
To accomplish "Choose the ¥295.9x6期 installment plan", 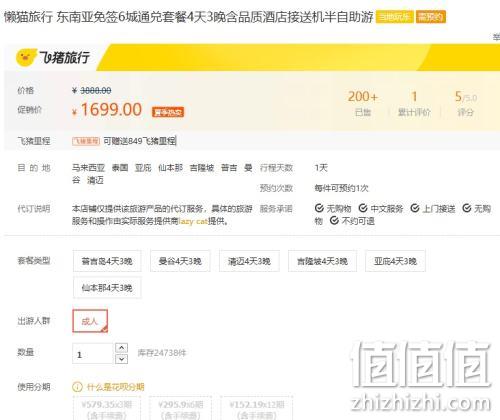I will click(x=180, y=409).
